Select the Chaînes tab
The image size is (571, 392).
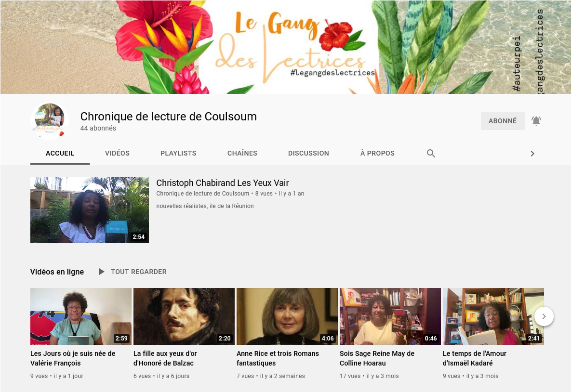pyautogui.click(x=242, y=153)
